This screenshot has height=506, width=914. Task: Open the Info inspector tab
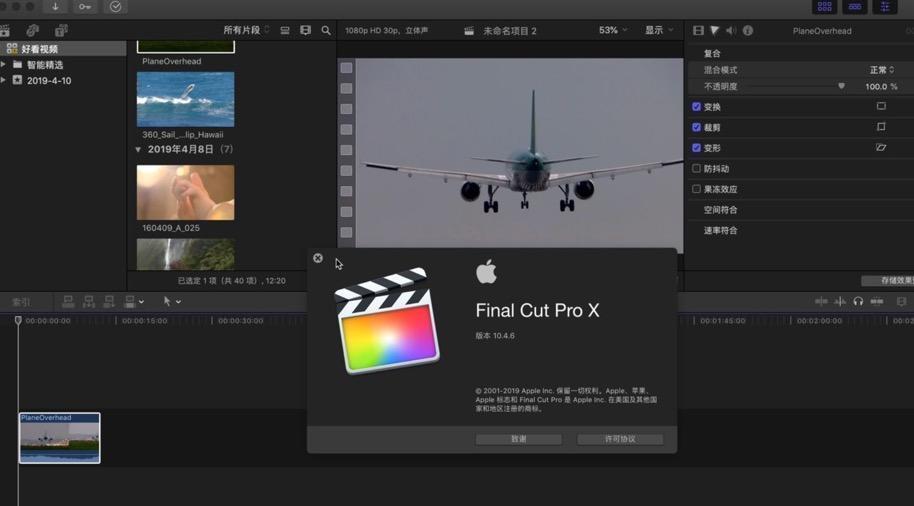pyautogui.click(x=748, y=31)
